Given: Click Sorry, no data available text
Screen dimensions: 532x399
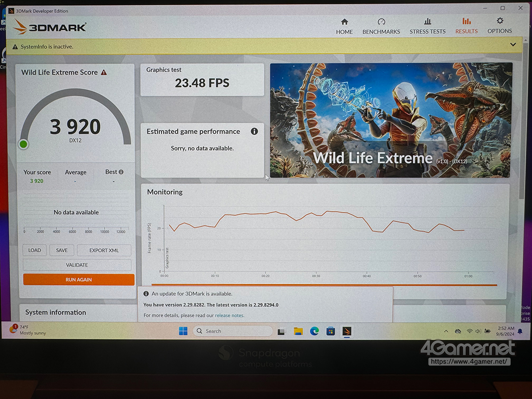Looking at the screenshot, I should click(x=202, y=148).
